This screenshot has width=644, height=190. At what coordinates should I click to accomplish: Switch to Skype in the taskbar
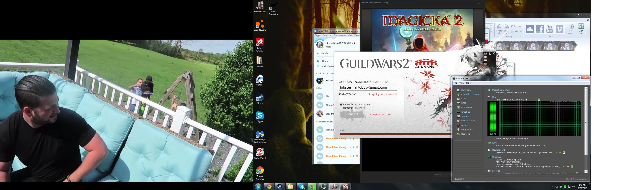click(x=302, y=186)
